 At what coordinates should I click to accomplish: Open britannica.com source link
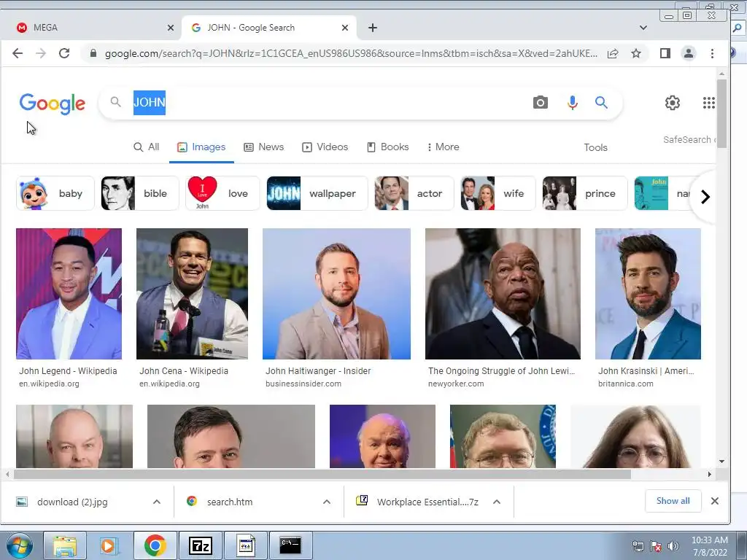point(626,384)
